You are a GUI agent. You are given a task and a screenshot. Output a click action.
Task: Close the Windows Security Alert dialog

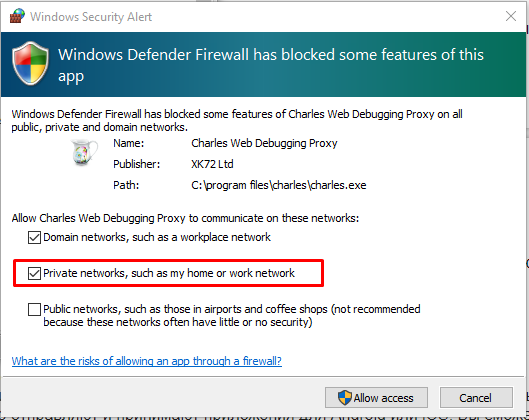click(511, 16)
